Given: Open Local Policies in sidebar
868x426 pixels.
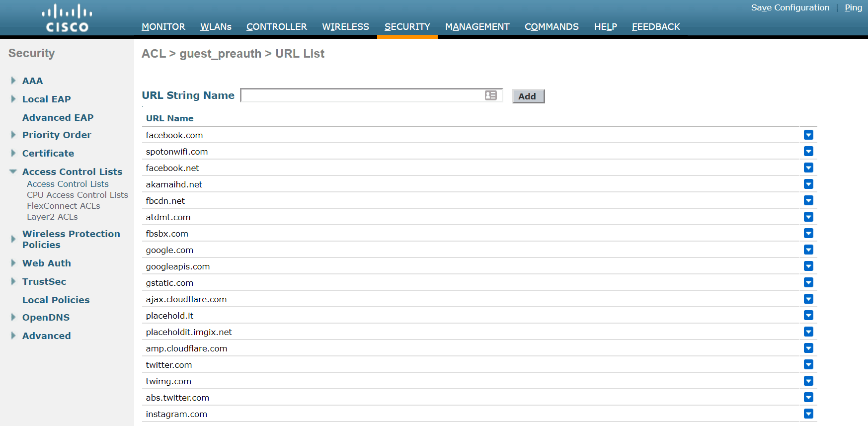Looking at the screenshot, I should tap(56, 300).
